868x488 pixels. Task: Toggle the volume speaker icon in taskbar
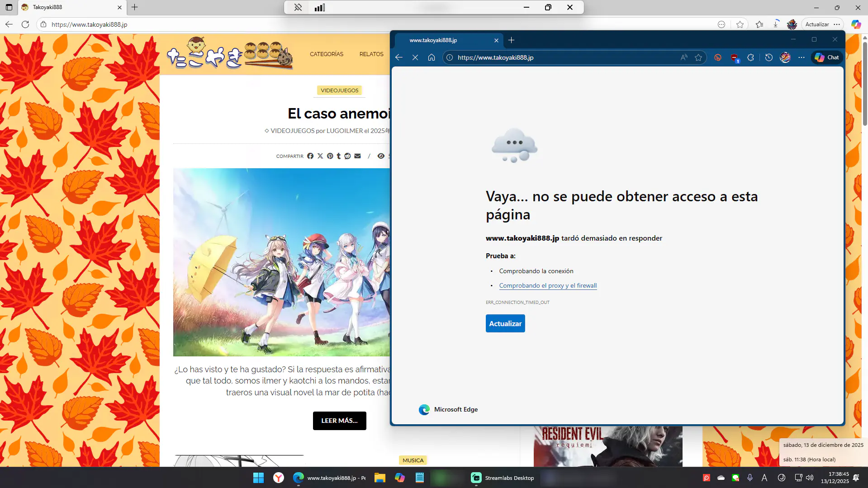coord(810,478)
